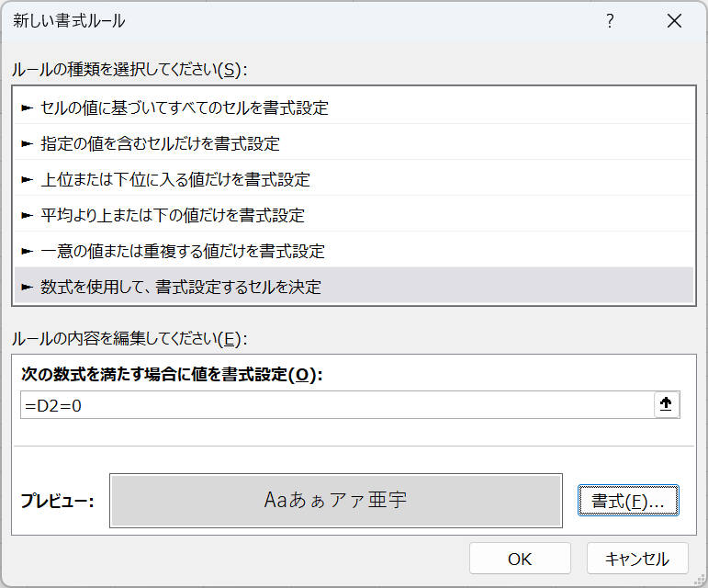
Task: Click the AaあぁアァЁ preview box
Action: tap(336, 501)
